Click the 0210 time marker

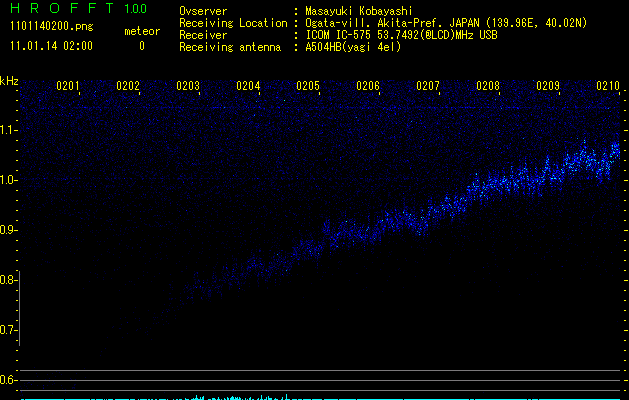pos(608,86)
